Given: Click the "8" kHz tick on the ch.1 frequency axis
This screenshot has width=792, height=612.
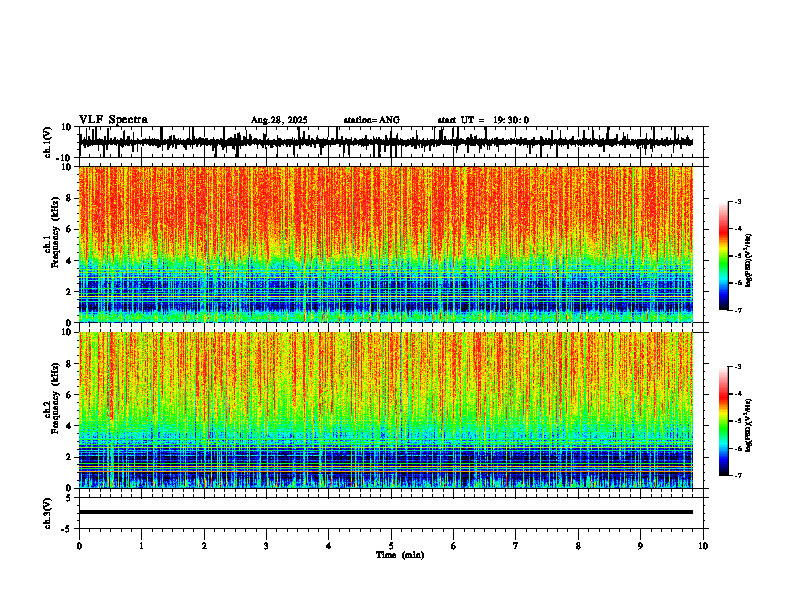Looking at the screenshot, I should click(69, 198).
